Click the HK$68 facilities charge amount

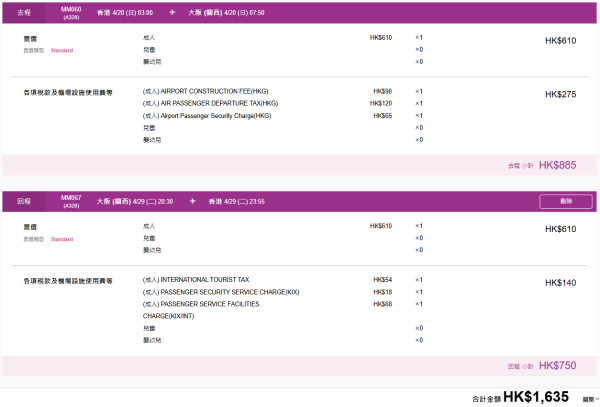(x=383, y=304)
